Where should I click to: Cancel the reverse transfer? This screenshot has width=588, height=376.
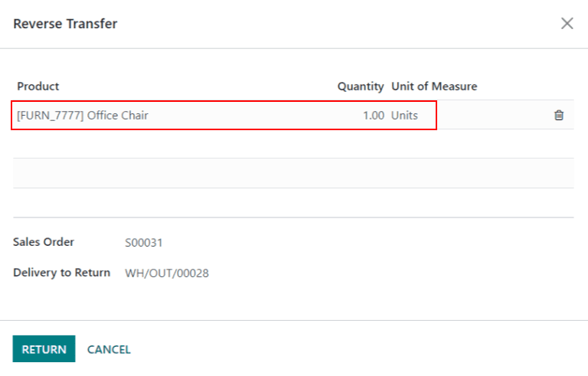tap(109, 349)
